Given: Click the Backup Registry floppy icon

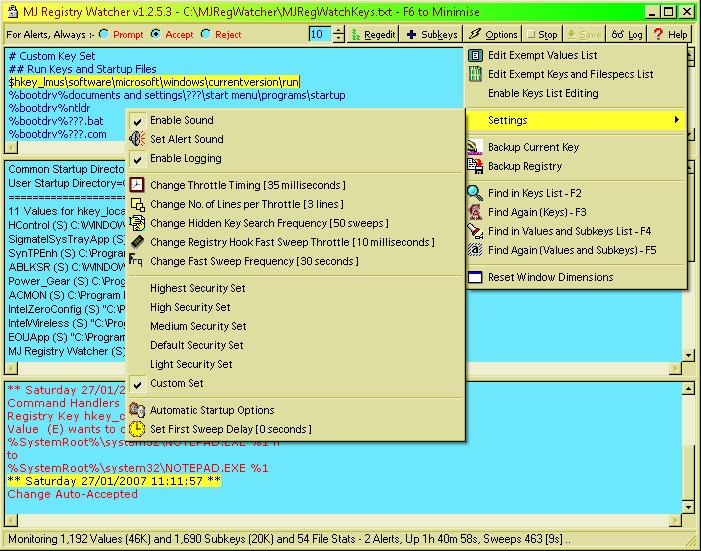Looking at the screenshot, I should click(x=475, y=166).
